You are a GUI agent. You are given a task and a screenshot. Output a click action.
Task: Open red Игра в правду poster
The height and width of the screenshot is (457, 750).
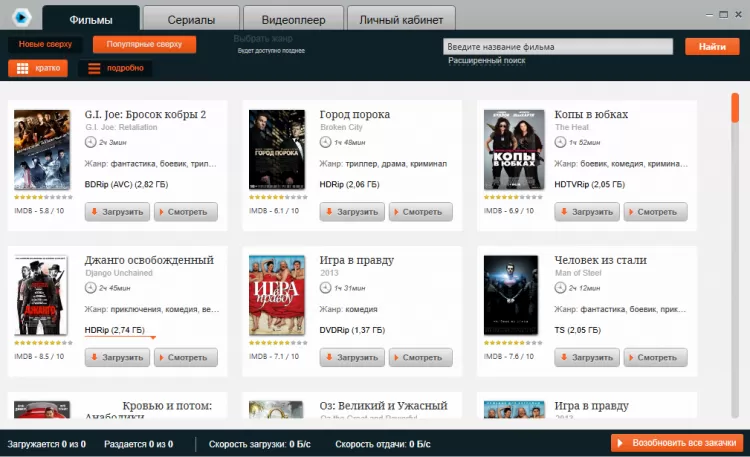[x=277, y=295]
